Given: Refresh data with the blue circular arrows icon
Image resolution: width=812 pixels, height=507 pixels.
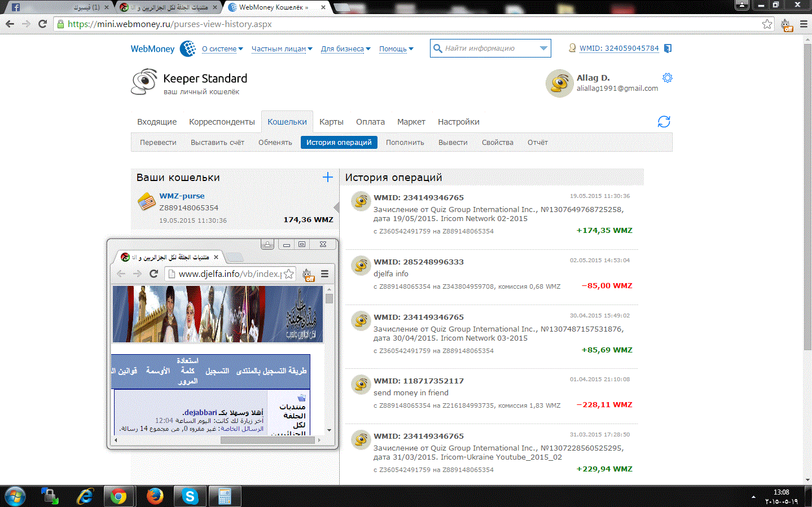Looking at the screenshot, I should click(664, 122).
